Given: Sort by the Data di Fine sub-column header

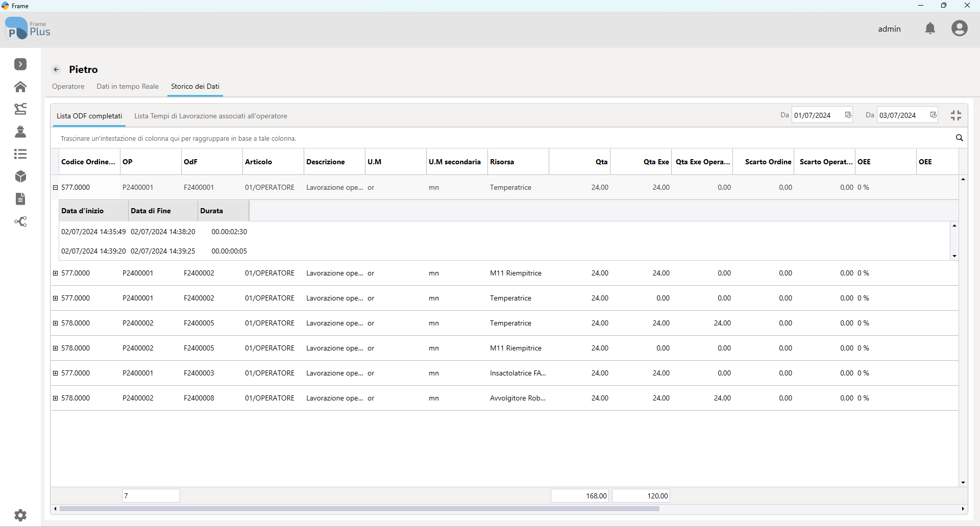Looking at the screenshot, I should 163,211.
